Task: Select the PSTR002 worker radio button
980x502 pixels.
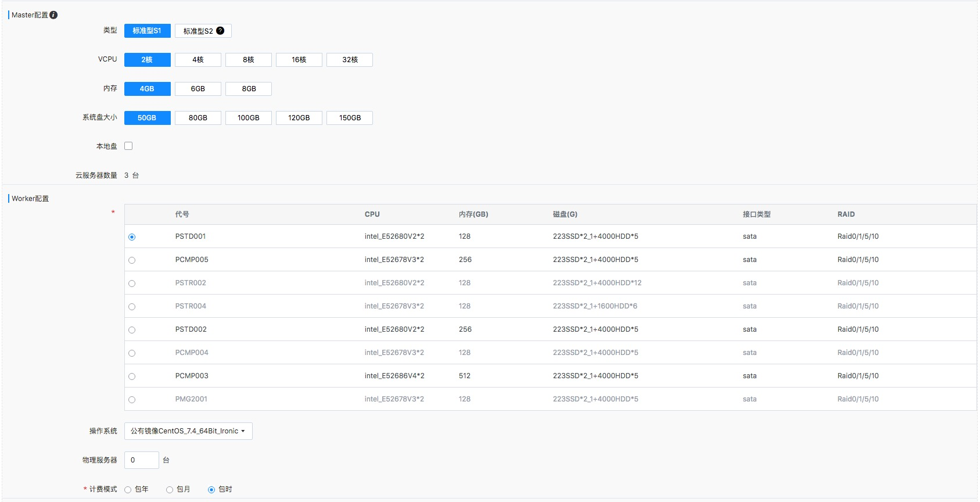Action: coord(132,284)
